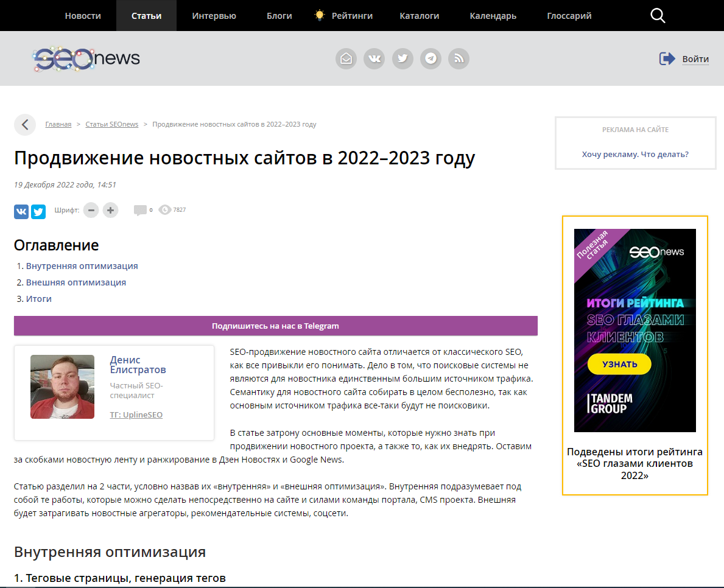Viewport: 724px width, 588px height.
Task: Click the SEOnews logo
Action: click(x=86, y=58)
